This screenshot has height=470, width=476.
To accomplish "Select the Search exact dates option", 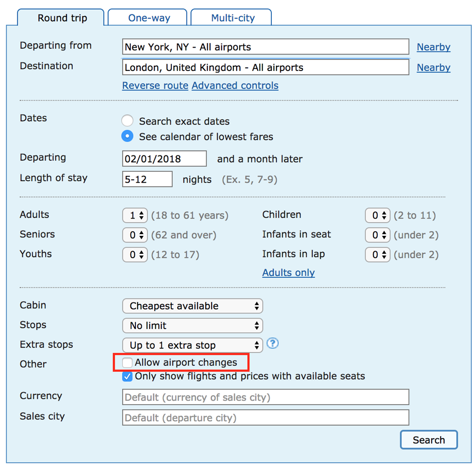I will point(127,121).
